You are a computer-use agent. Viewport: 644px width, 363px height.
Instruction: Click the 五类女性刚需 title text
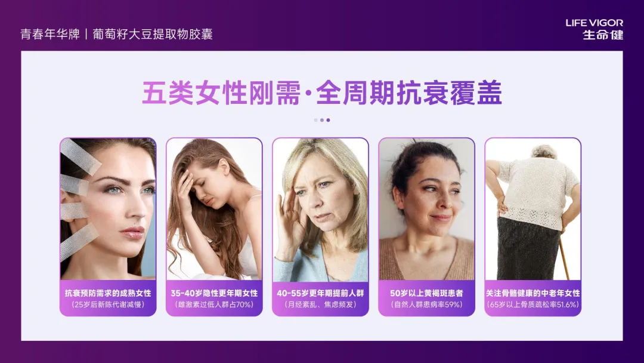point(221,93)
